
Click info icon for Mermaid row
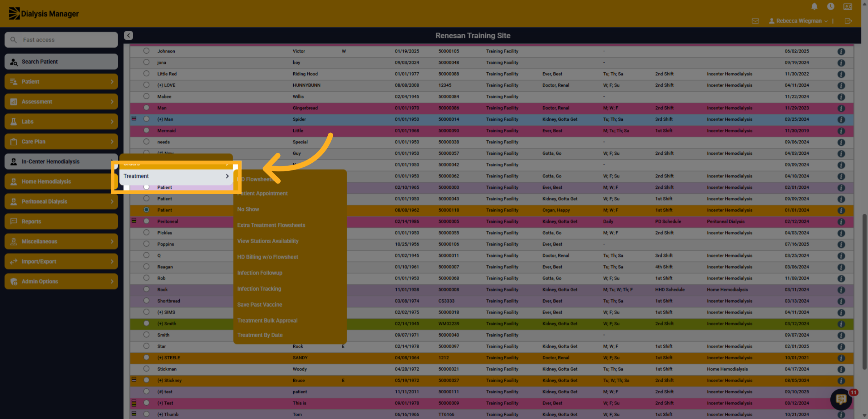point(841,131)
